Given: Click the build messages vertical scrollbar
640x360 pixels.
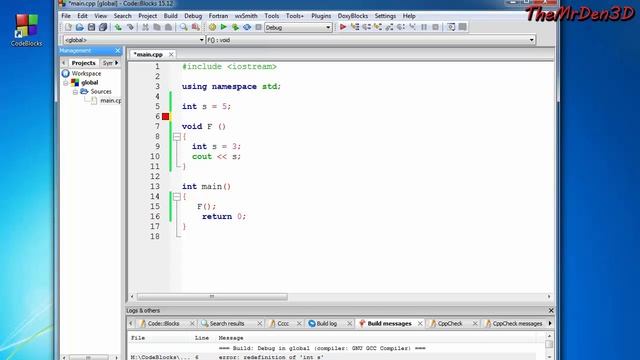Looking at the screenshot, I should (549, 346).
